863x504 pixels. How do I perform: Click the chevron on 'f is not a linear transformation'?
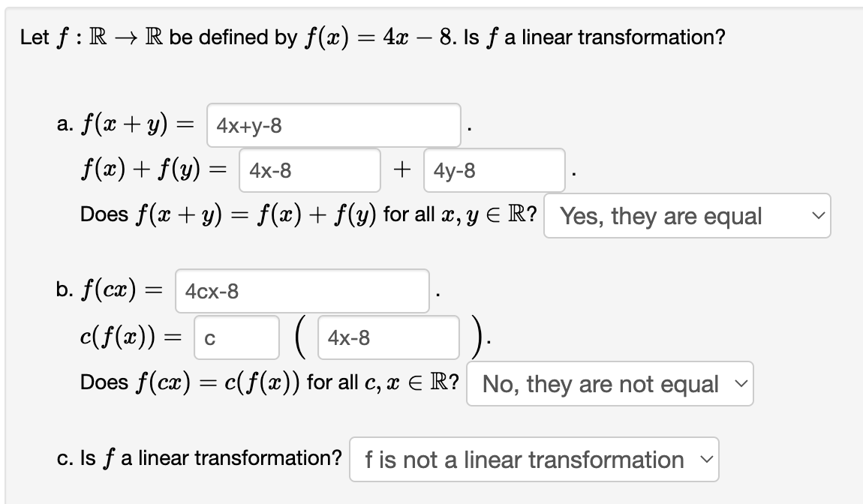(x=705, y=459)
